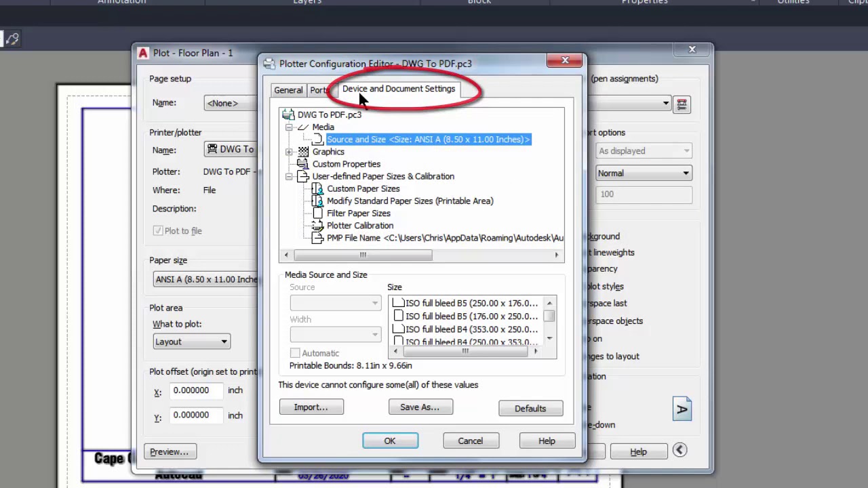Click the Filter Paper Sizes icon
This screenshot has width=868, height=488.
(317, 213)
